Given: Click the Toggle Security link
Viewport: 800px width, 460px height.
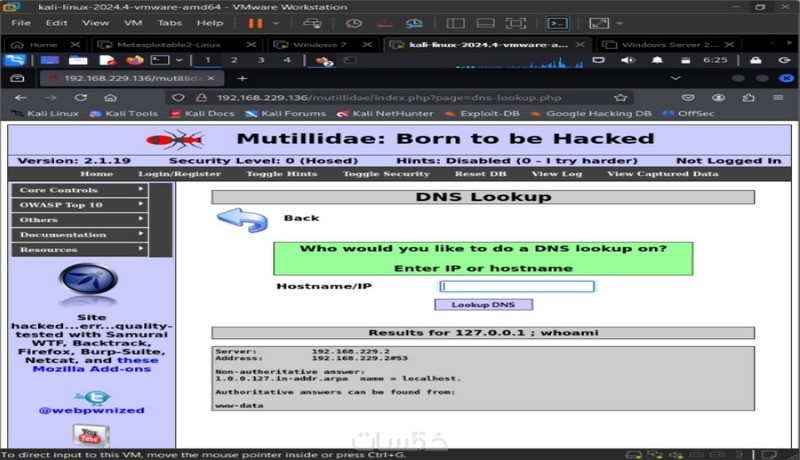Looking at the screenshot, I should [386, 174].
